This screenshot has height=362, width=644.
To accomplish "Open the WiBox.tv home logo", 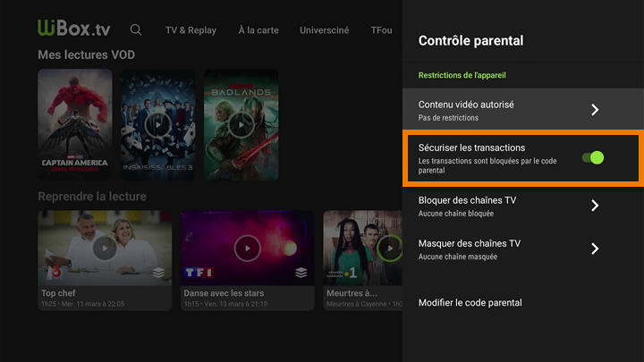I will click(74, 29).
